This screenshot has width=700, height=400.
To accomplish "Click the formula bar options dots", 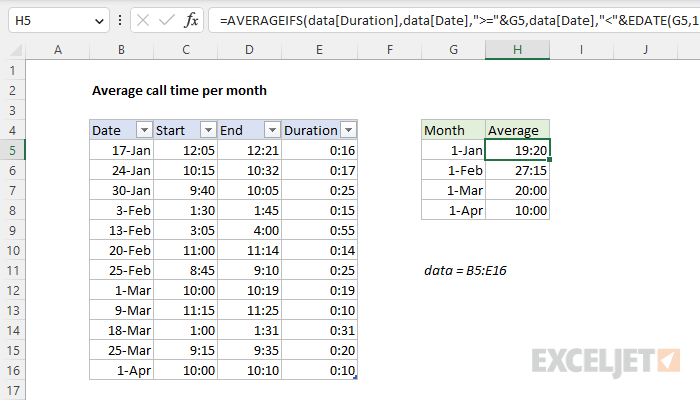I will pos(120,20).
